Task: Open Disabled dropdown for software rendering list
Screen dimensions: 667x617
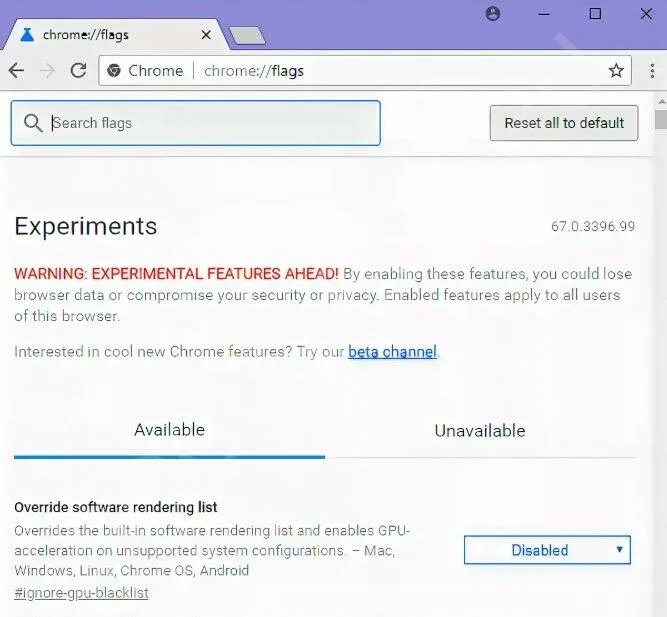Action: pos(547,550)
